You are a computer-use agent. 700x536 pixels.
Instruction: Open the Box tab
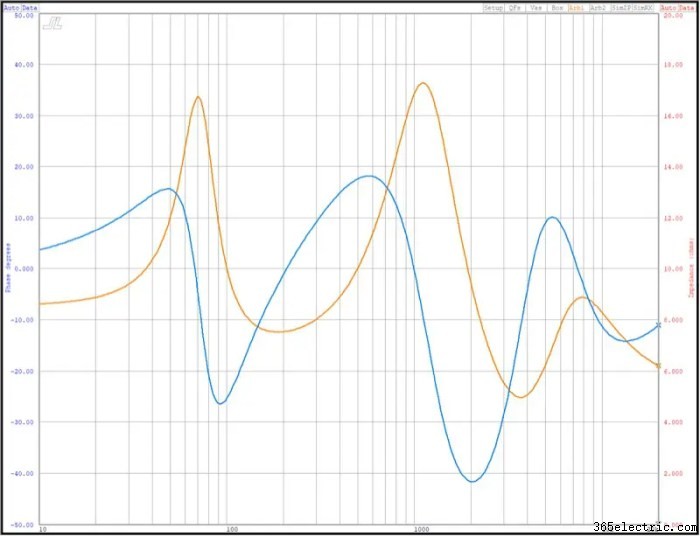click(557, 8)
